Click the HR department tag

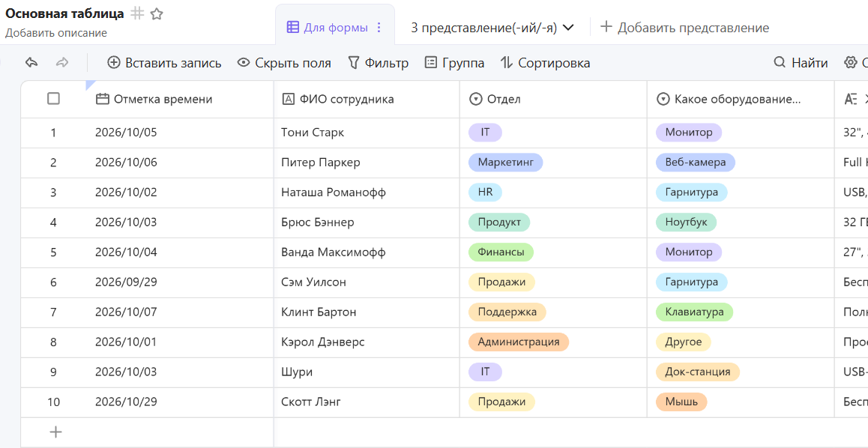(485, 192)
